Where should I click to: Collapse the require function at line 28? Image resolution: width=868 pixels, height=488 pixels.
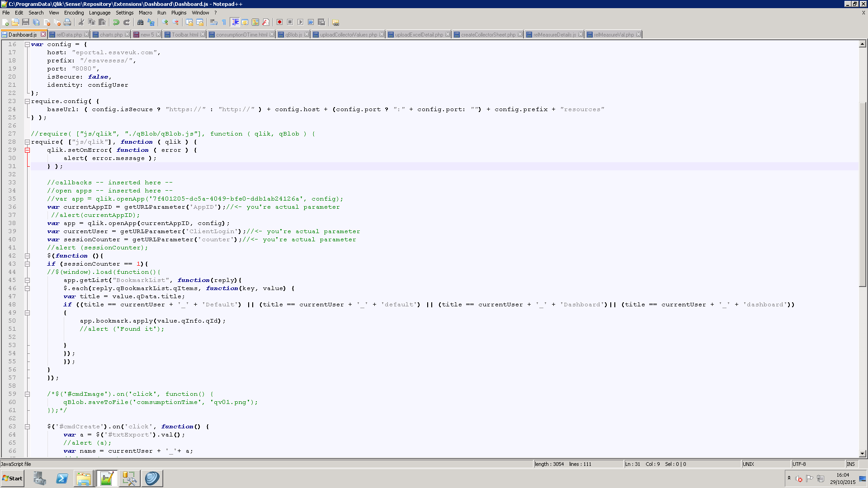pos(27,142)
